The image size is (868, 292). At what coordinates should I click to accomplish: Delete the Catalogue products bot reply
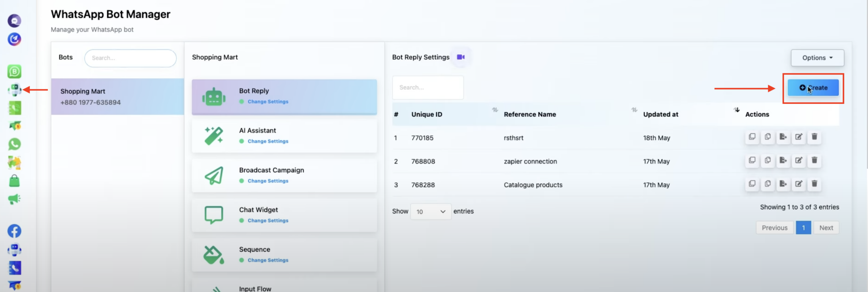[814, 184]
